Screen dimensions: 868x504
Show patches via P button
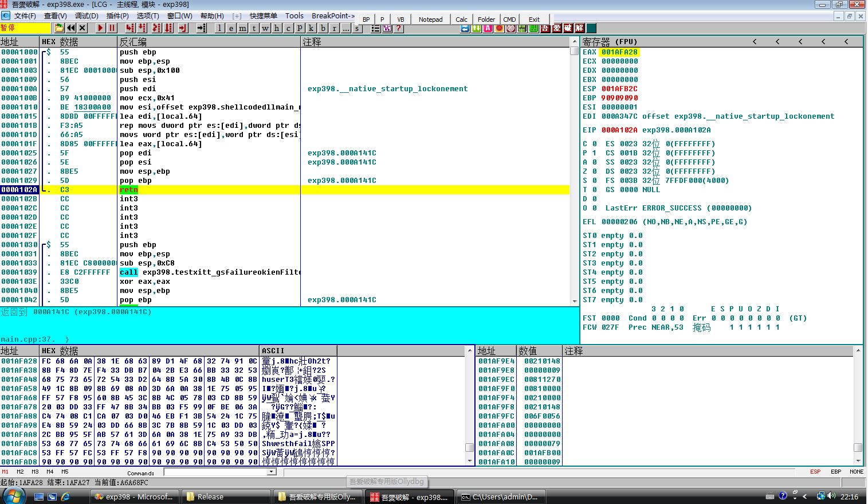300,28
